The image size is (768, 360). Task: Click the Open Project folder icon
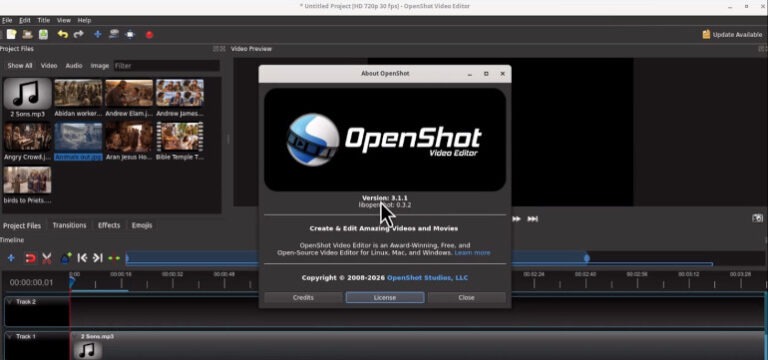pos(27,34)
